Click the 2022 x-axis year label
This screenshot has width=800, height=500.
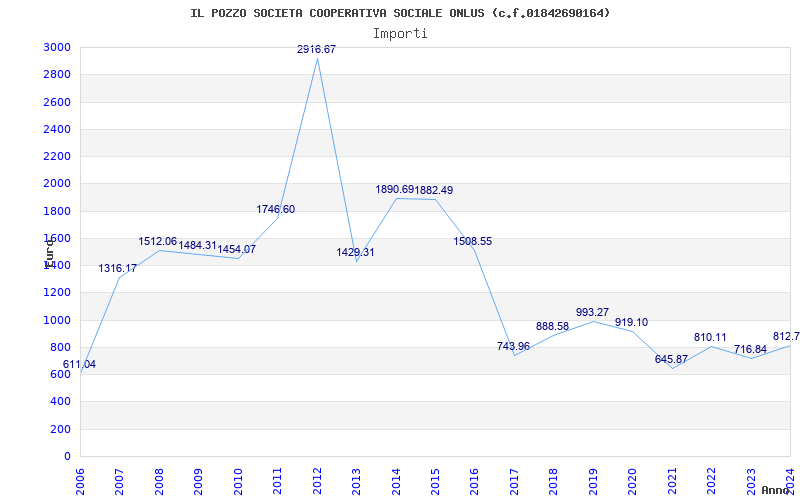tap(711, 482)
